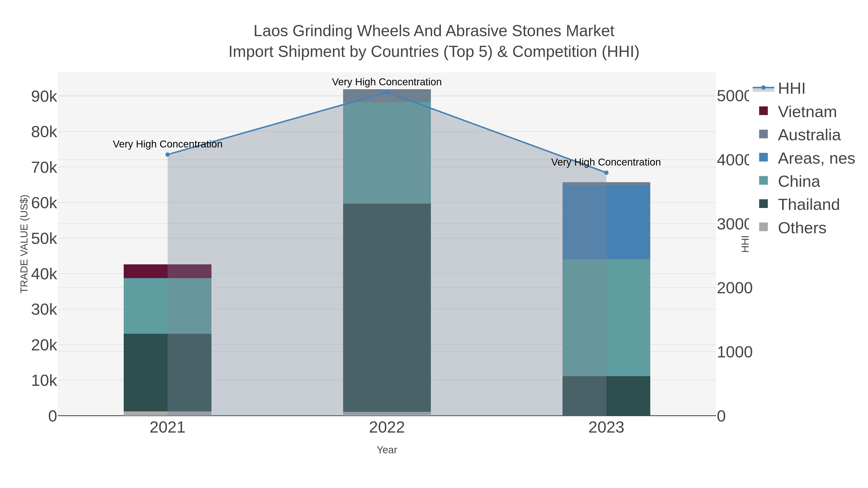Select the 2023 HHI data point
The image size is (868, 488).
click(606, 173)
